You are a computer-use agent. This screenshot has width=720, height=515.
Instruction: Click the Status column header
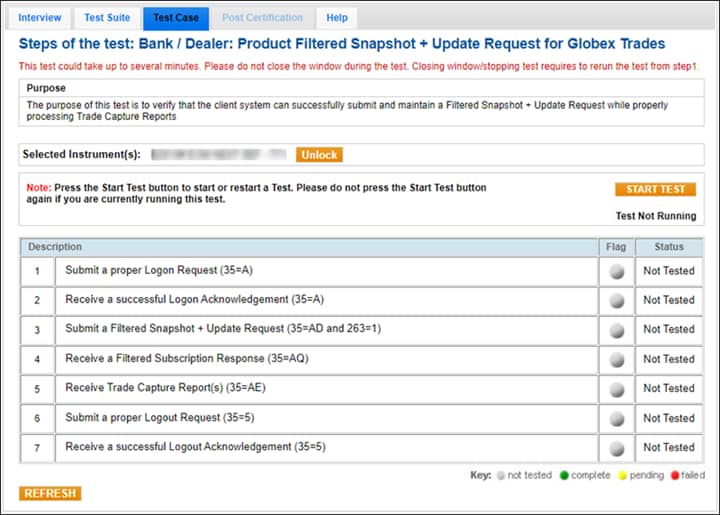pyautogui.click(x=668, y=246)
